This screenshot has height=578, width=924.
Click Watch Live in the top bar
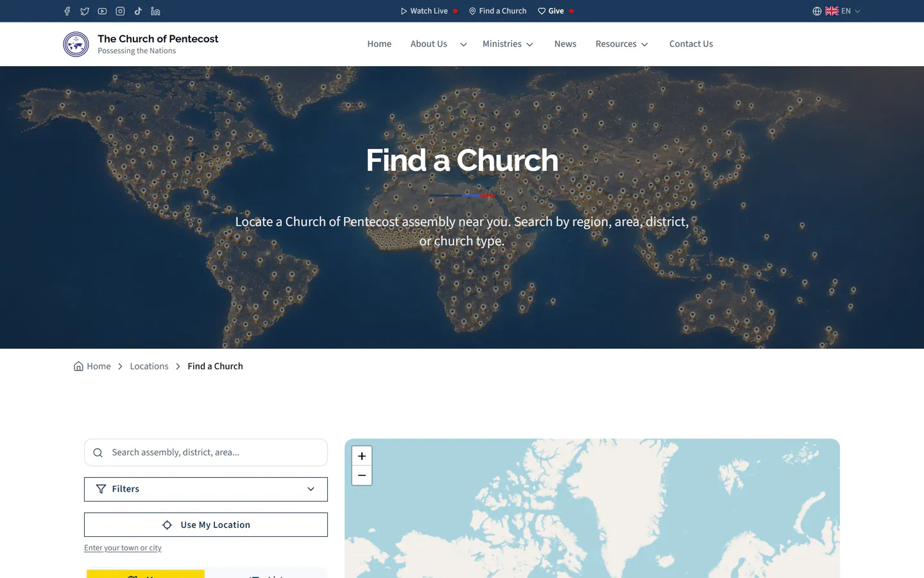coord(429,11)
